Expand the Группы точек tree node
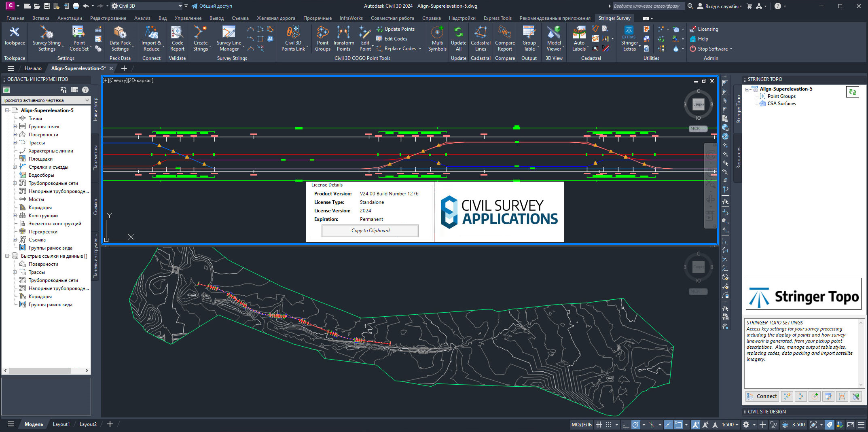Screen dimensions: 868x432 15,127
